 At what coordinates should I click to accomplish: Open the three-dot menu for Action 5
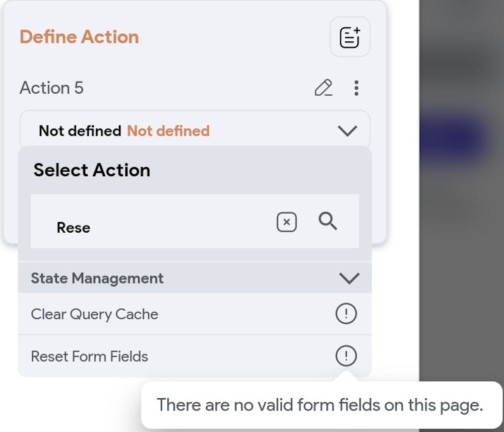356,88
